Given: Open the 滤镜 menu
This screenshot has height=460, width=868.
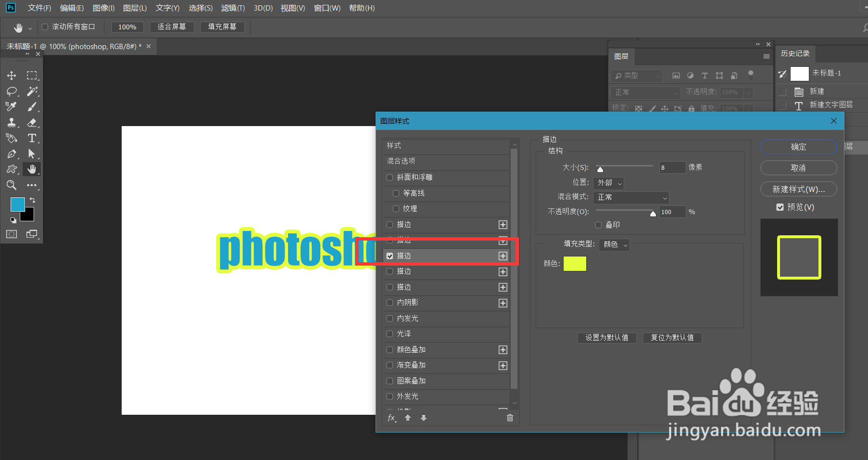Looking at the screenshot, I should pyautogui.click(x=233, y=8).
